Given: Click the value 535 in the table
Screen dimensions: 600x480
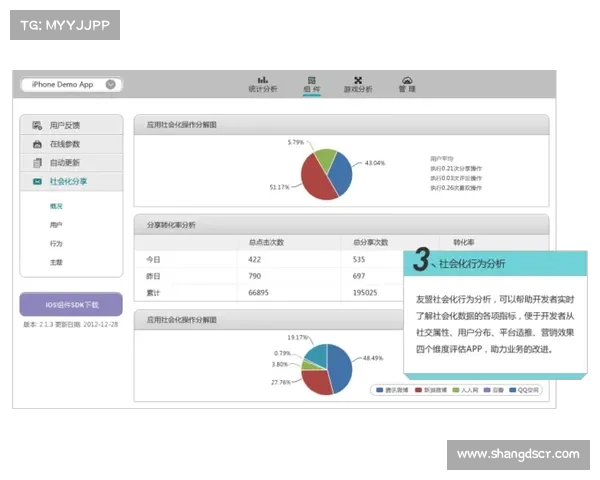Looking at the screenshot, I should click(359, 260).
